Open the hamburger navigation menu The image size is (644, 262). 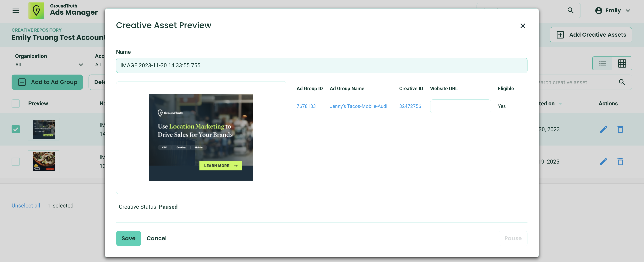(x=15, y=10)
